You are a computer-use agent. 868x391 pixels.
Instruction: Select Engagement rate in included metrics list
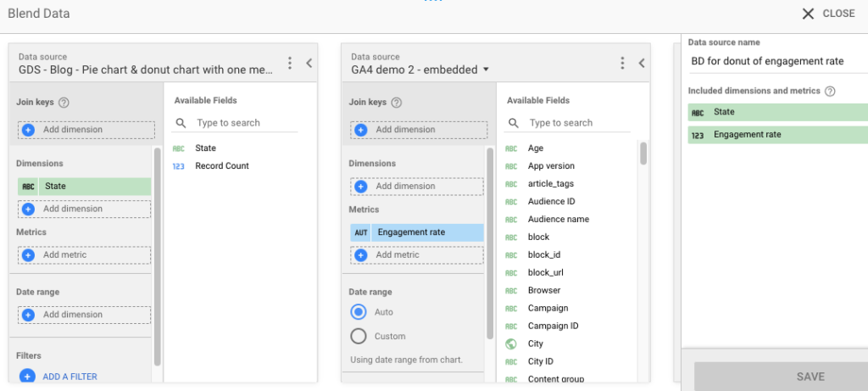[x=778, y=135]
